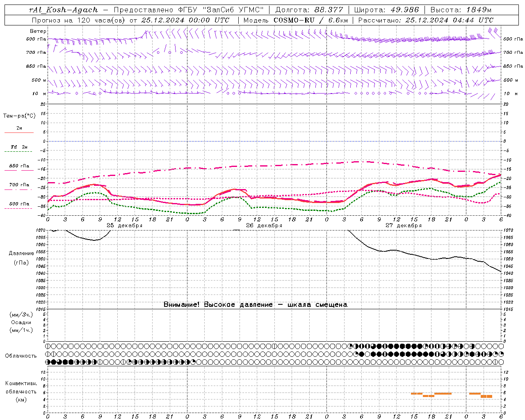The width and height of the screenshot is (525, 420).
Task: Select the date label 25 декабря
Action: tap(124, 226)
